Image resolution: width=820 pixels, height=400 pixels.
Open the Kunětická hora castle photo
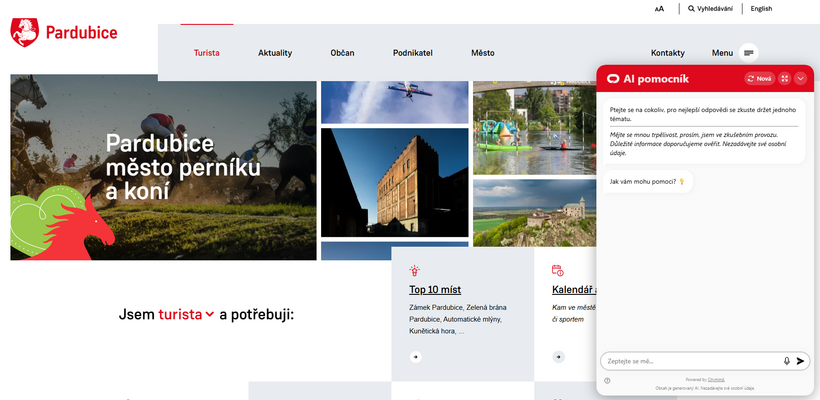pyautogui.click(x=534, y=213)
